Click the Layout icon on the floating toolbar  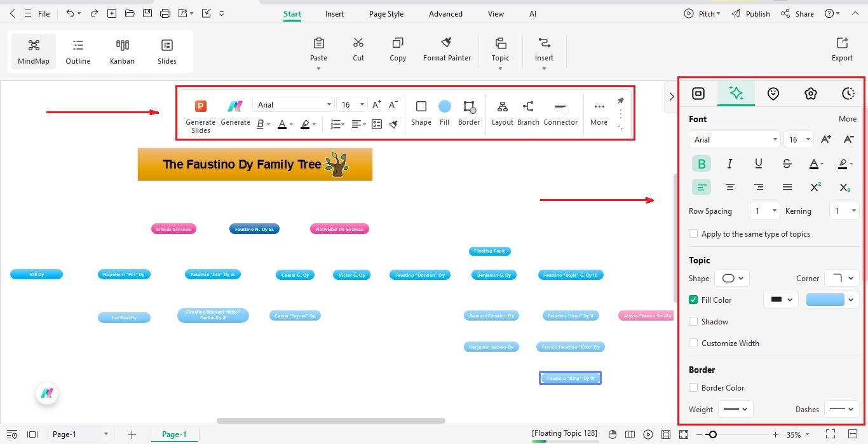click(x=502, y=113)
